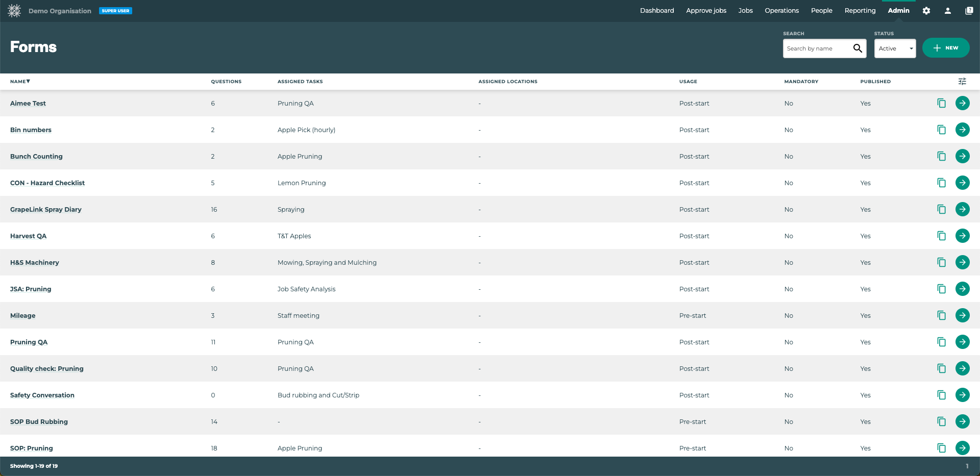
Task: Sort by the Name column header
Action: tap(20, 82)
